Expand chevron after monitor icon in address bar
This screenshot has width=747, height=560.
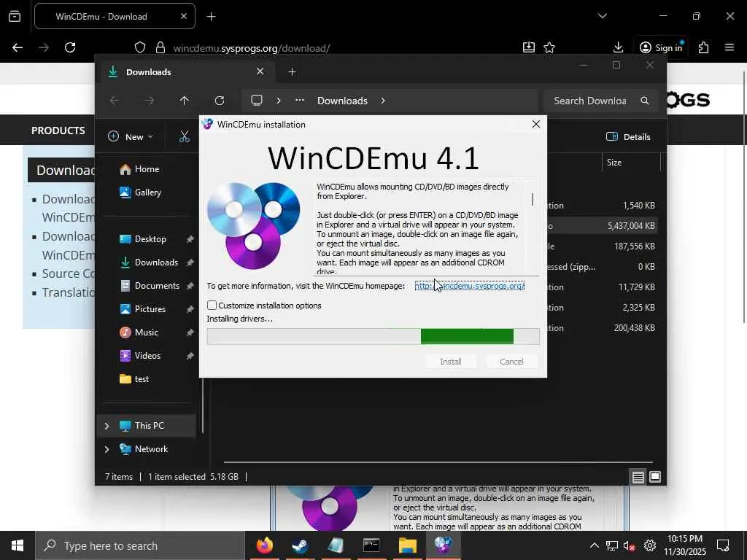point(279,101)
